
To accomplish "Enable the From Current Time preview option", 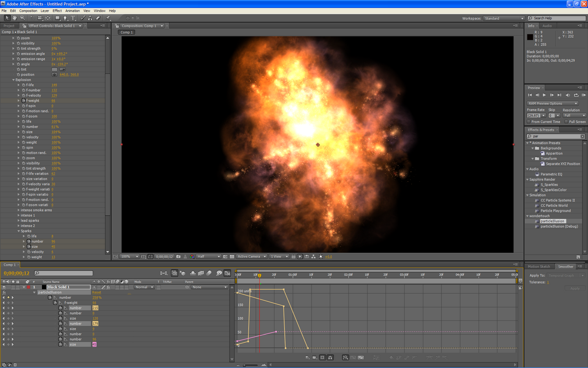I will pyautogui.click(x=529, y=121).
